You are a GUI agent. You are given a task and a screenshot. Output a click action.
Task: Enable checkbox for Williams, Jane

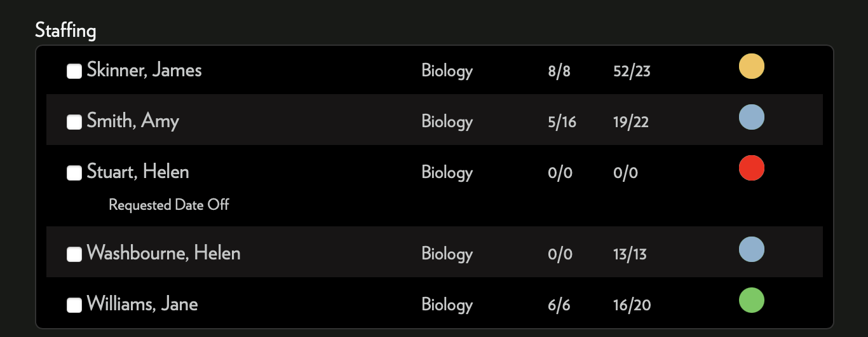click(74, 305)
